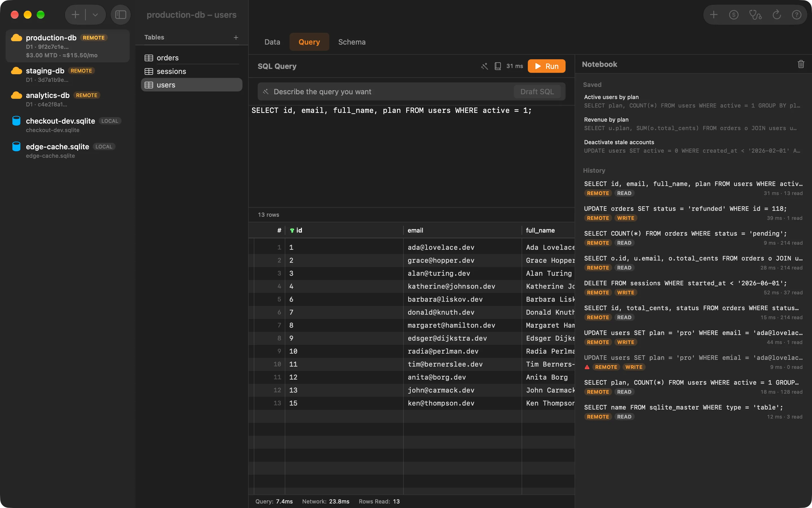Switch to the Schema tab
Screen dimensions: 812x508
(352, 42)
